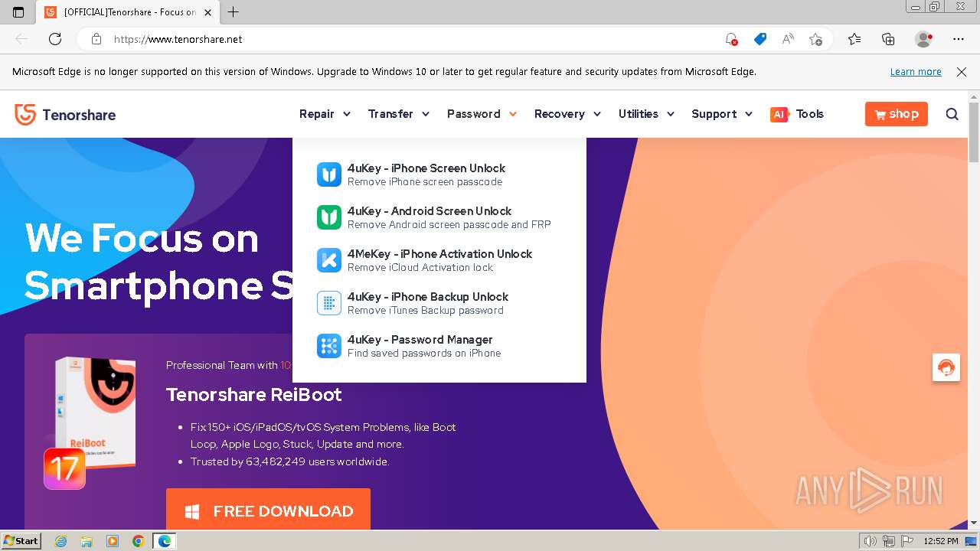Image resolution: width=980 pixels, height=551 pixels.
Task: Click the orange shop button
Action: [x=897, y=114]
